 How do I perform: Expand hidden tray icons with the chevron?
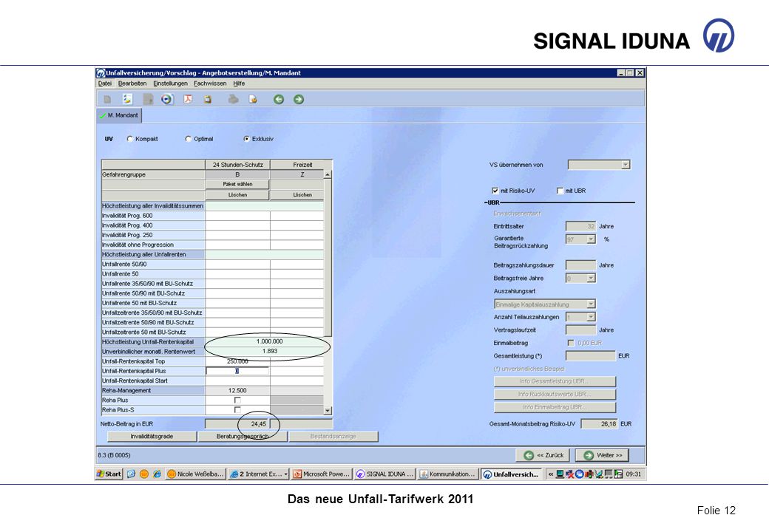pyautogui.click(x=550, y=474)
